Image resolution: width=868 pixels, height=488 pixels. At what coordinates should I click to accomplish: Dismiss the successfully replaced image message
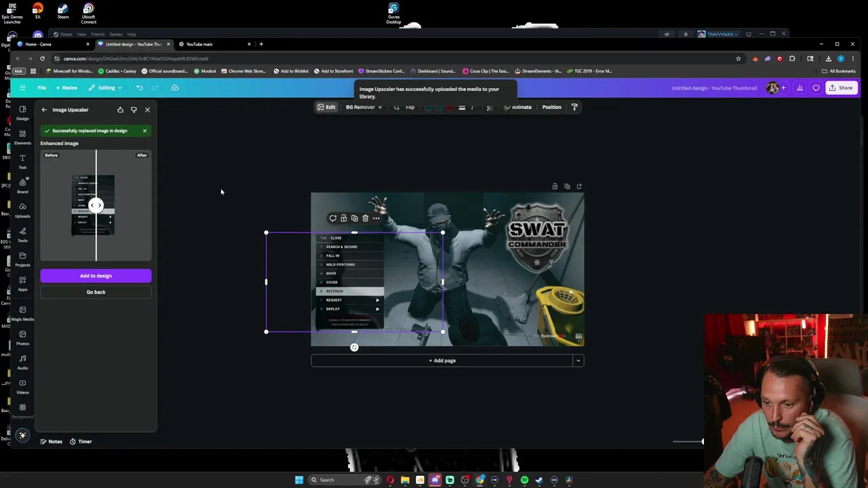click(144, 131)
